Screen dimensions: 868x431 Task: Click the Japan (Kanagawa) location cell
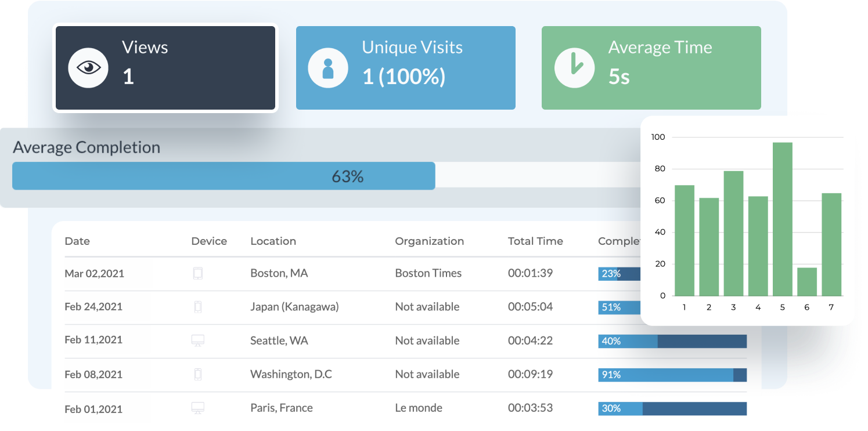tap(294, 307)
